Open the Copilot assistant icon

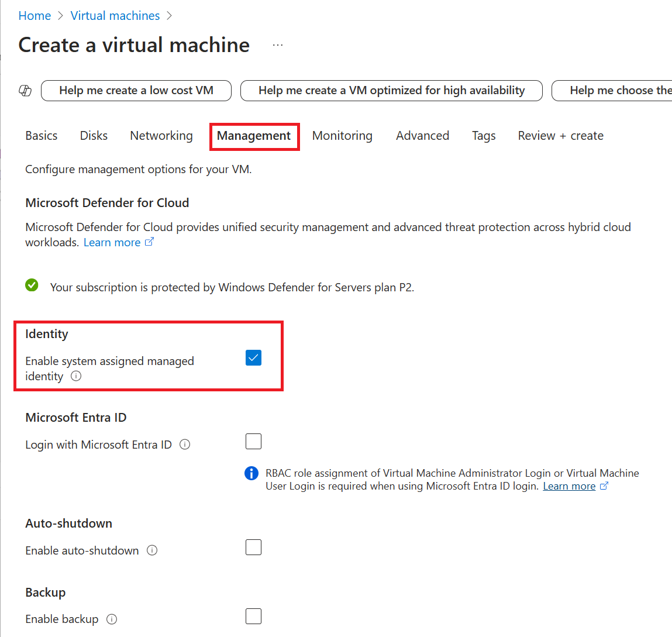pos(25,90)
